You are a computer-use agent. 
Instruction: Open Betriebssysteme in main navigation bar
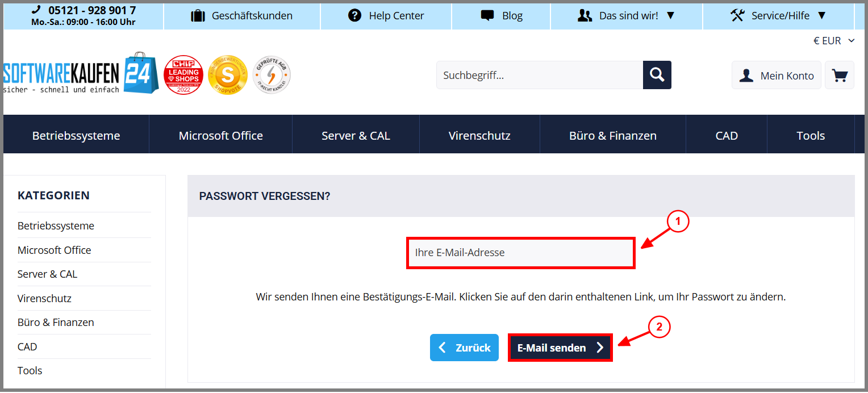pyautogui.click(x=76, y=136)
